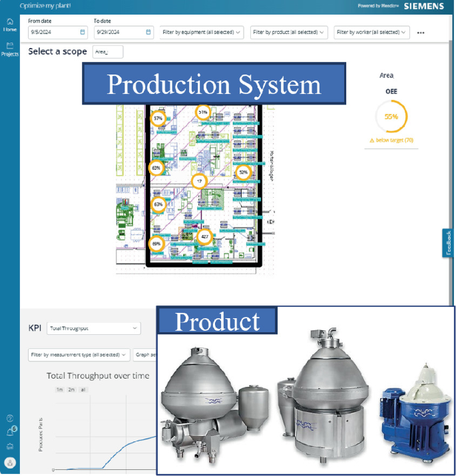Screen dimensions: 456x476
Task: Open the Graph settings dropdown
Action: [145, 355]
